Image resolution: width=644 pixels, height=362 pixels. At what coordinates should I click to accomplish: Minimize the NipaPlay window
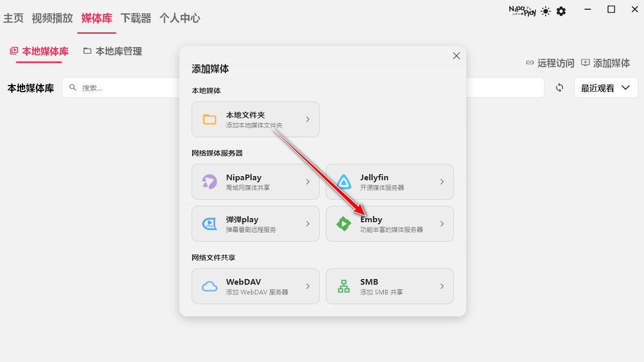coord(587,9)
